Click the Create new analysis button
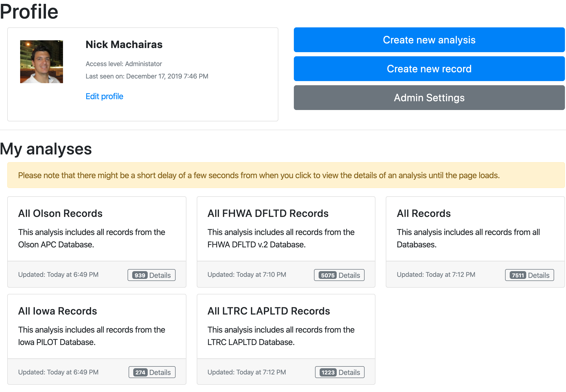Viewport: 566px width, 392px height. click(x=429, y=40)
